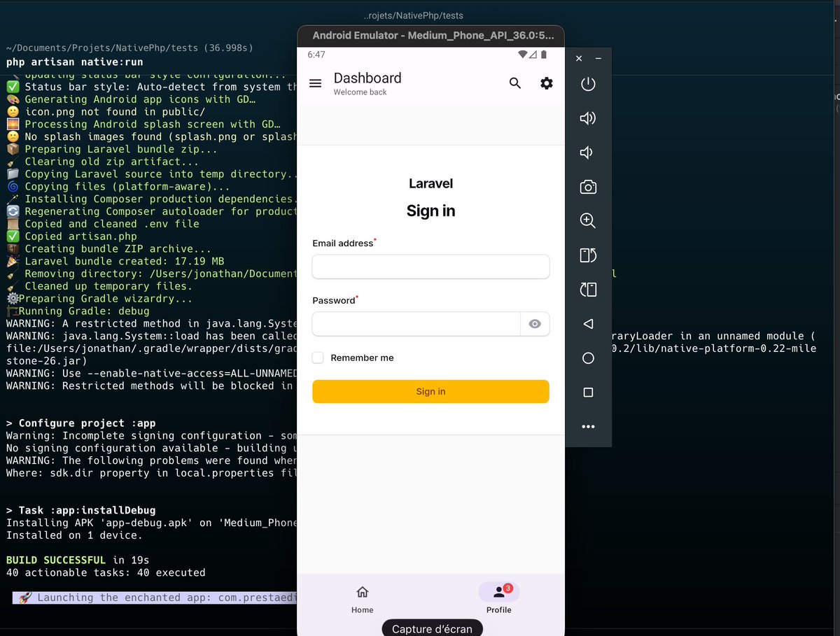Click the emulator Home circle button
The height and width of the screenshot is (636, 840).
click(588, 358)
